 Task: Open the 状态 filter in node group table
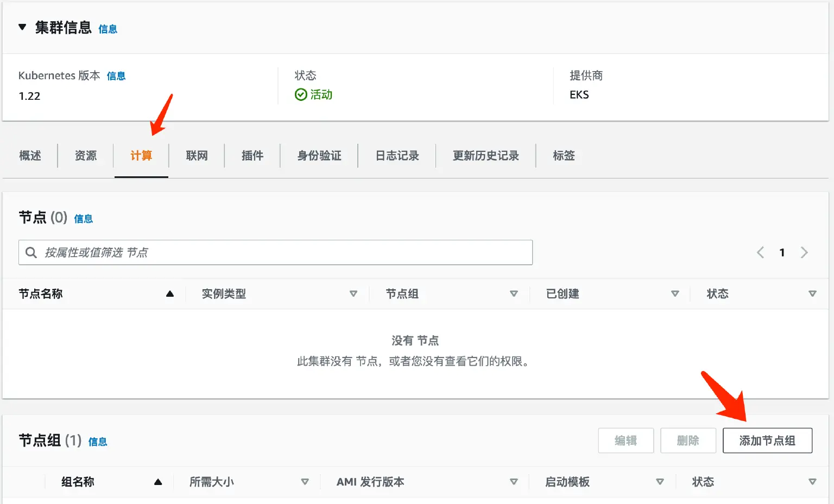pos(813,481)
